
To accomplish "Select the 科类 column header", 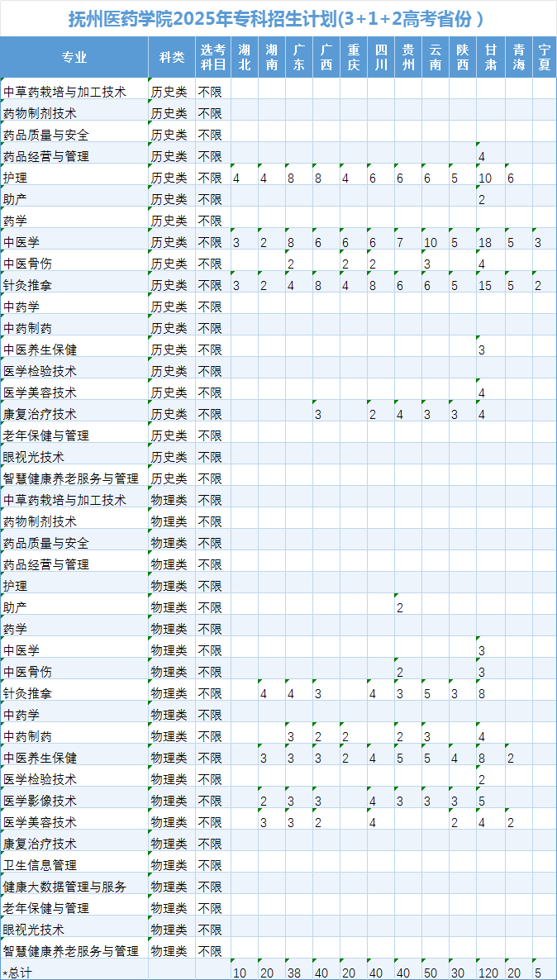I will 172,58.
